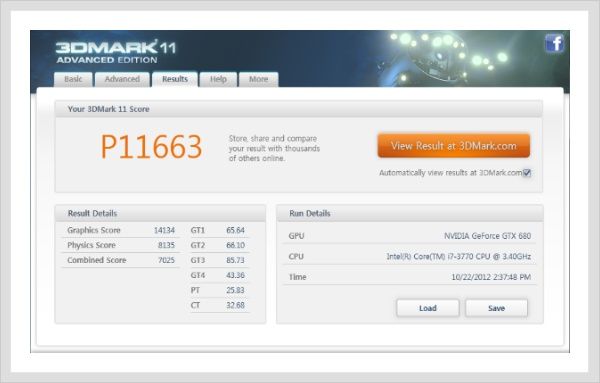600x383 pixels.
Task: Click the Save button
Action: pyautogui.click(x=496, y=308)
